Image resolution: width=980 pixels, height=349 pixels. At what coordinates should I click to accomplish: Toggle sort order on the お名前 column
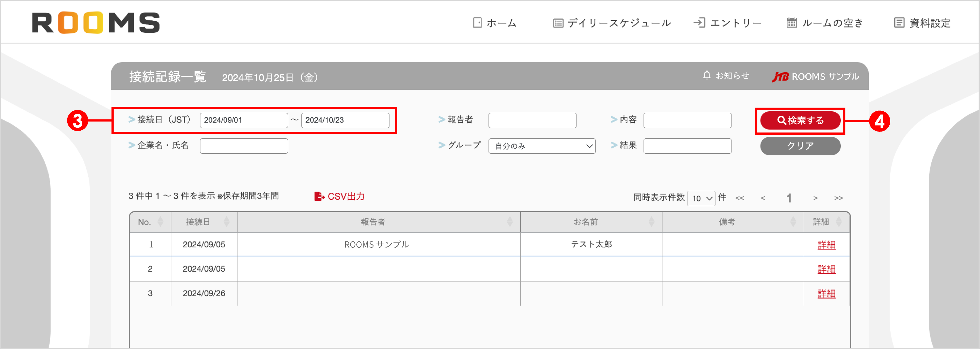point(651,222)
